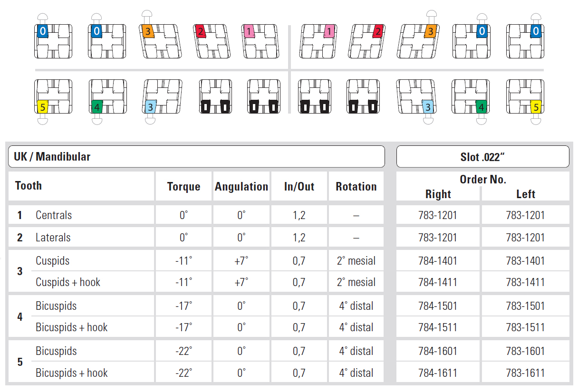Click the UK / Mandibular header box
The width and height of the screenshot is (578, 392).
coord(196,157)
